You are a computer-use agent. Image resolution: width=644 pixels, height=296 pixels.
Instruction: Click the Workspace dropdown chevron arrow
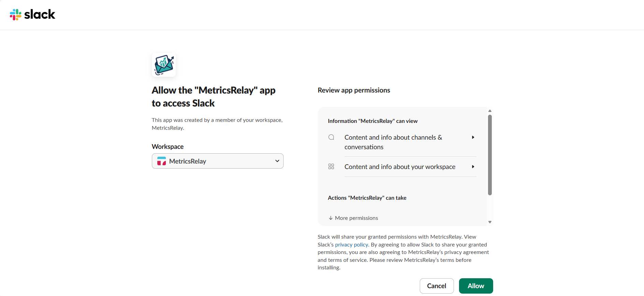tap(277, 161)
